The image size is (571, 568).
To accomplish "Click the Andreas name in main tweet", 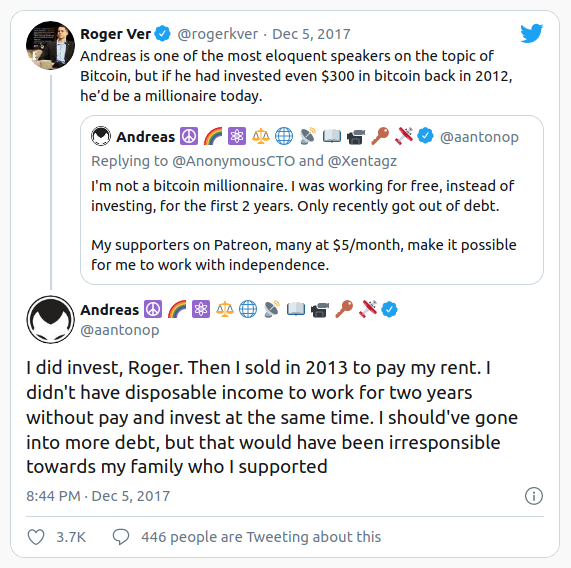I will pyautogui.click(x=110, y=310).
